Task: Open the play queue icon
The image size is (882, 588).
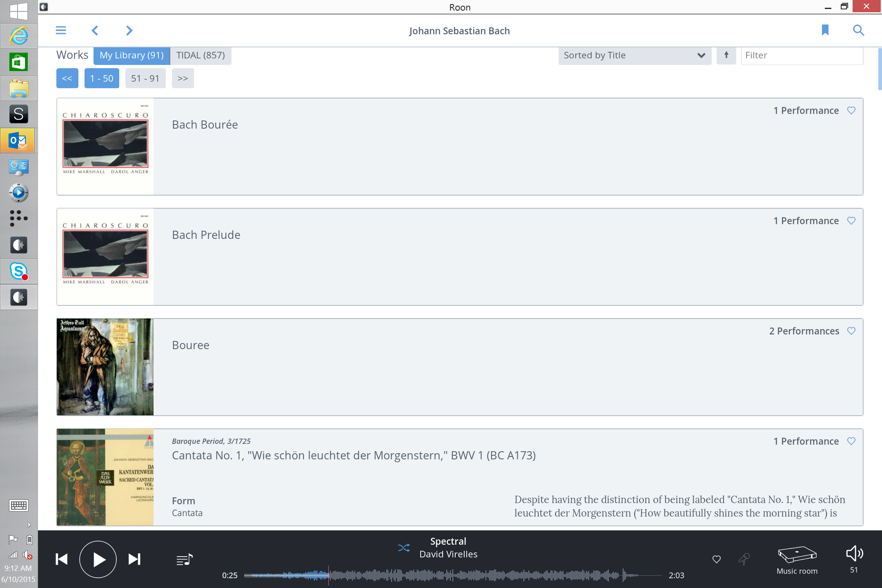Action: 184,559
